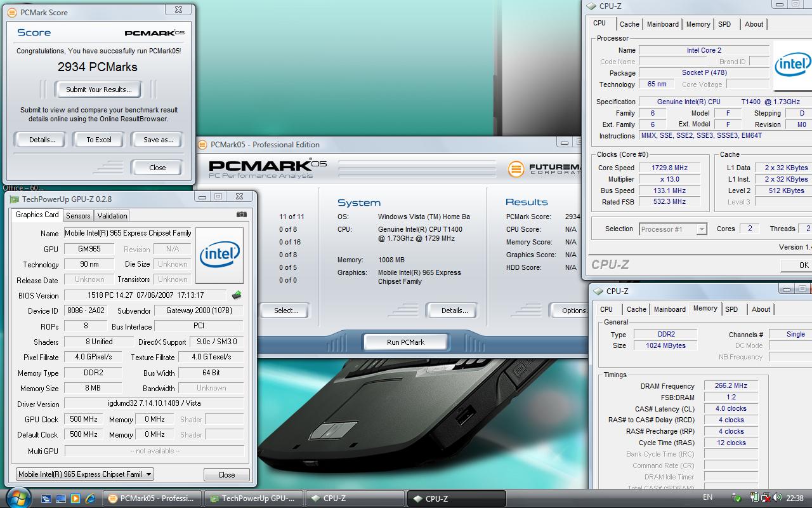Click the Intel logo in GPU-Z
Viewport: 812px width, 508px height.
(x=219, y=255)
